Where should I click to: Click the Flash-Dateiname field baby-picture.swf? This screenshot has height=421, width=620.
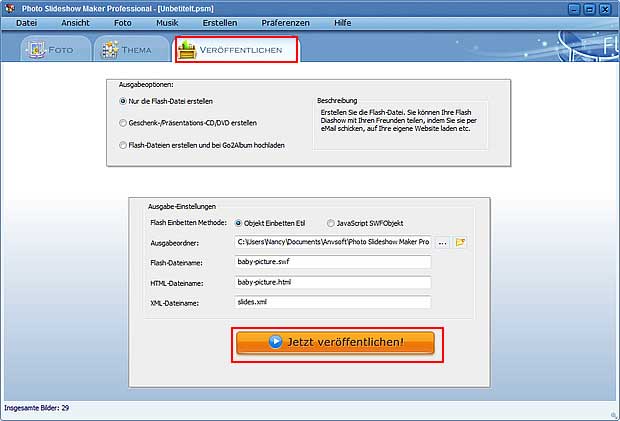(333, 262)
